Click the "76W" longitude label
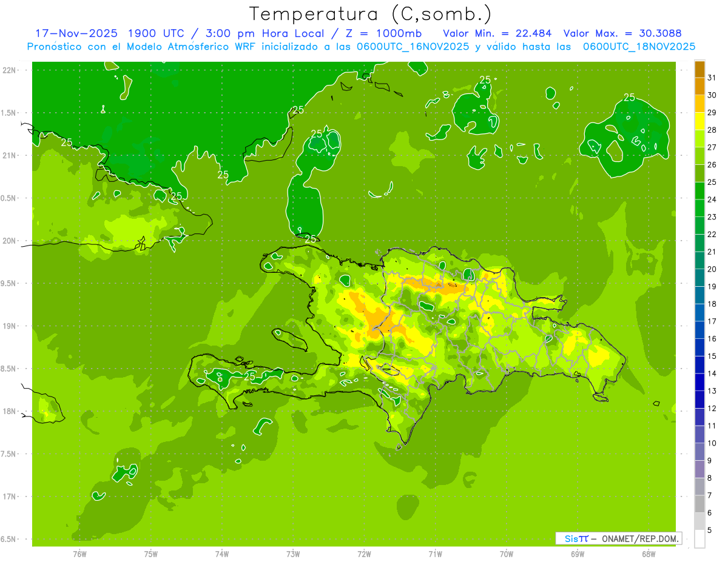The width and height of the screenshot is (728, 562). 79,554
